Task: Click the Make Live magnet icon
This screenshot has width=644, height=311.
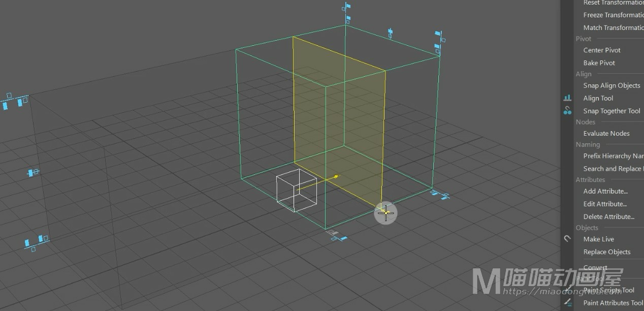Action: click(567, 239)
